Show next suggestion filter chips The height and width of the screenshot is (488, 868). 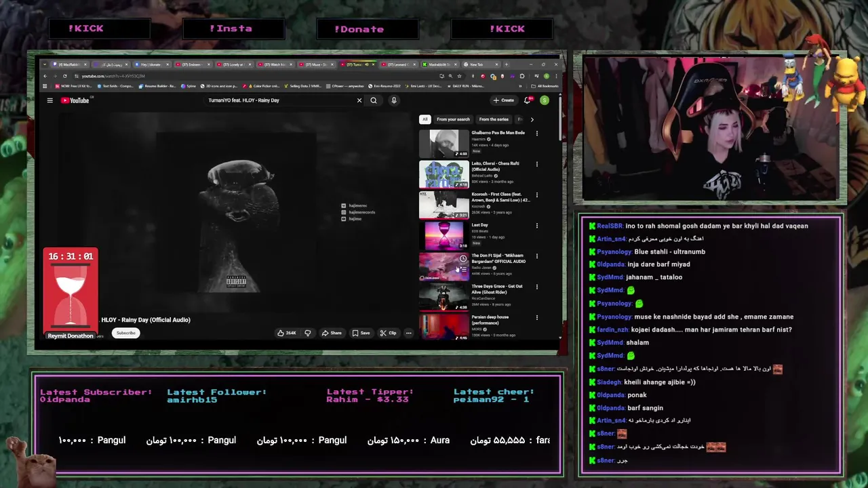[532, 119]
